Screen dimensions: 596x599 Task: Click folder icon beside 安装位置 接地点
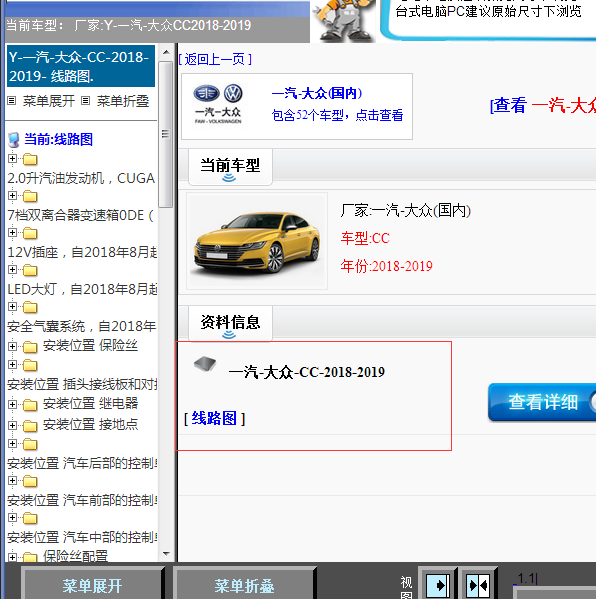tap(30, 426)
